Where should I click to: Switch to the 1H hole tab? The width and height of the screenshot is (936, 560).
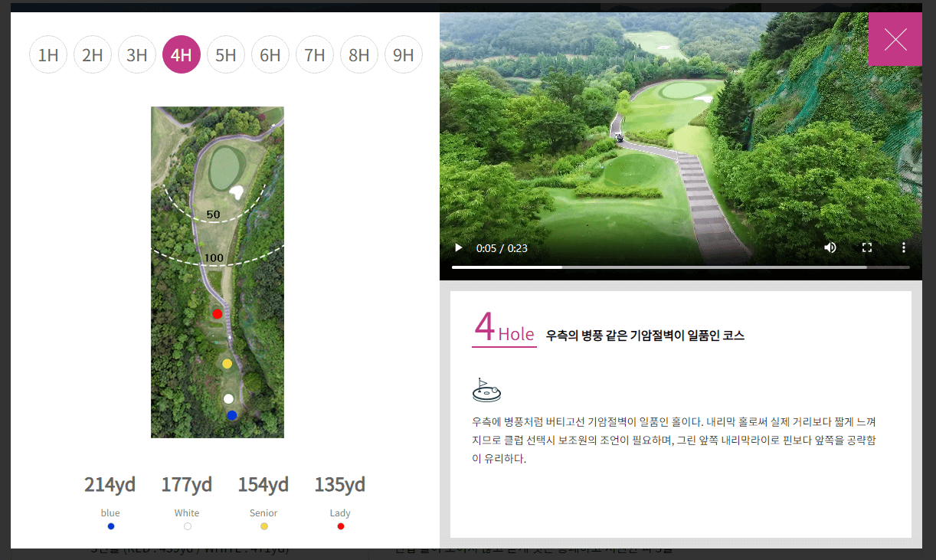coord(48,54)
